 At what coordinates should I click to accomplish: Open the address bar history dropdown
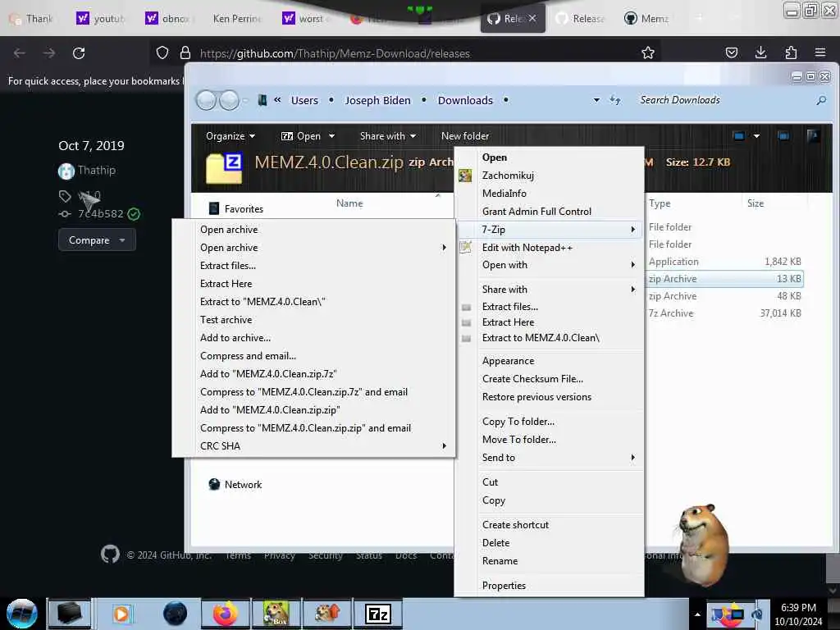[596, 100]
